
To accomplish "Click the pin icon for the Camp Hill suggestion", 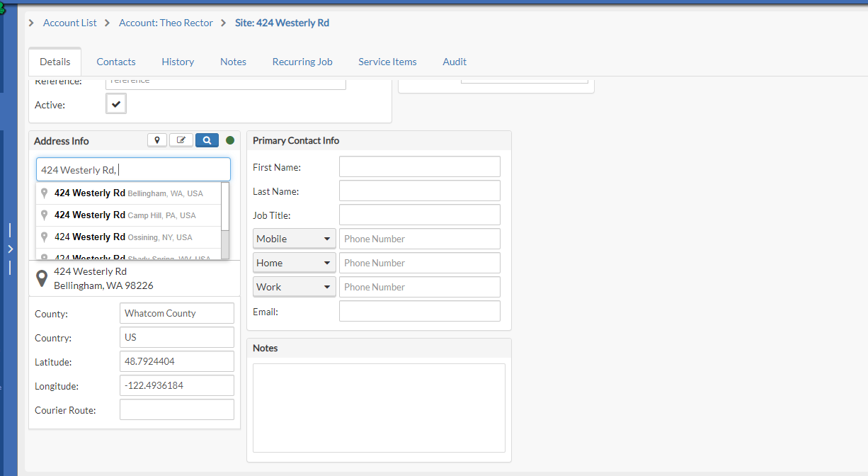I will pos(43,215).
